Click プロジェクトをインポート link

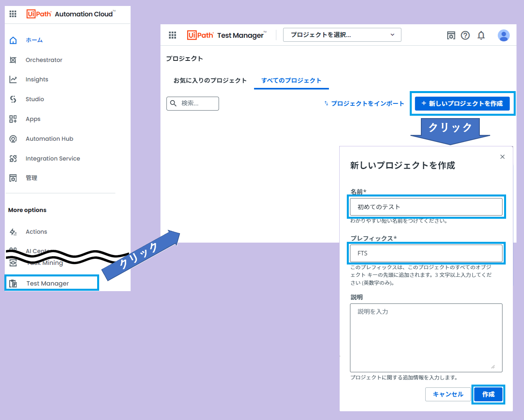[x=364, y=103]
